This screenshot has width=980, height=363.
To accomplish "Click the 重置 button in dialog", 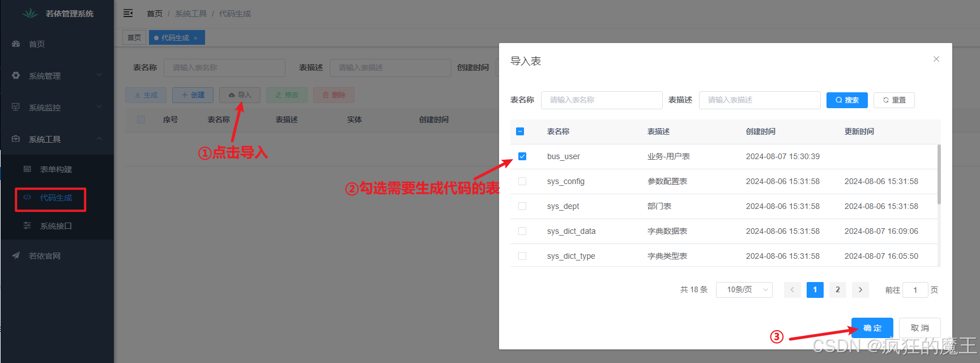I will tap(894, 100).
